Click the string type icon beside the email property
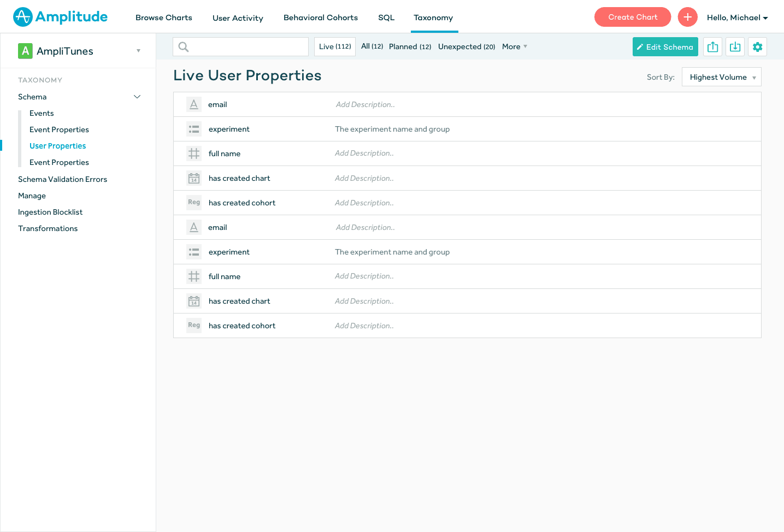The image size is (784, 532). coord(194,104)
